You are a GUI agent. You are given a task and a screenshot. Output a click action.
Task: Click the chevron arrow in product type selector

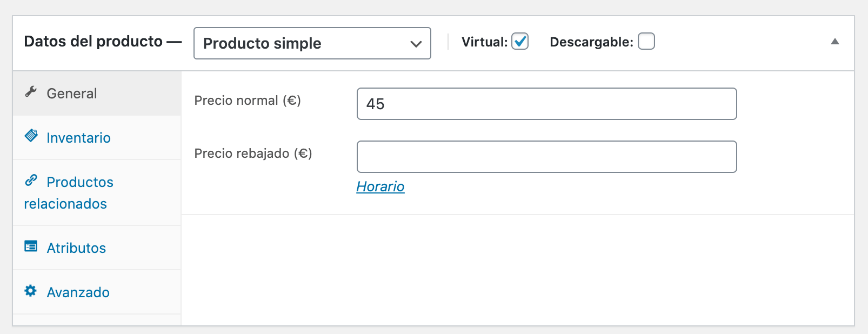(x=416, y=44)
